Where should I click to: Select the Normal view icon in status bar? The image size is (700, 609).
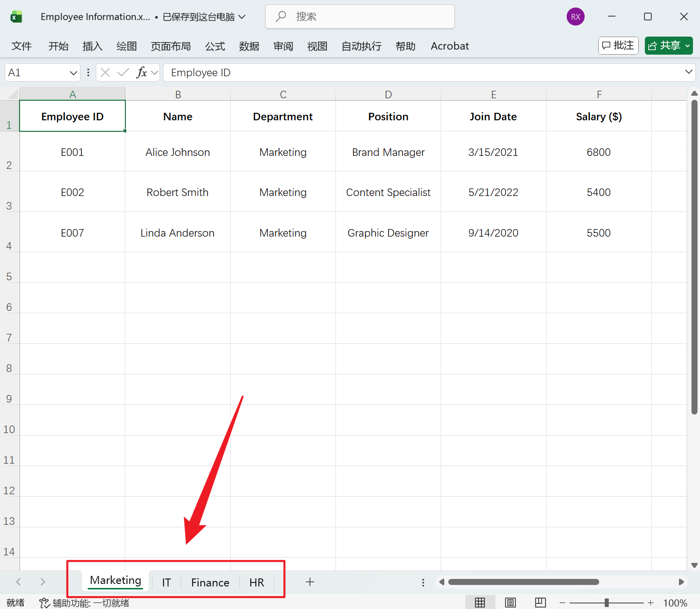[480, 602]
